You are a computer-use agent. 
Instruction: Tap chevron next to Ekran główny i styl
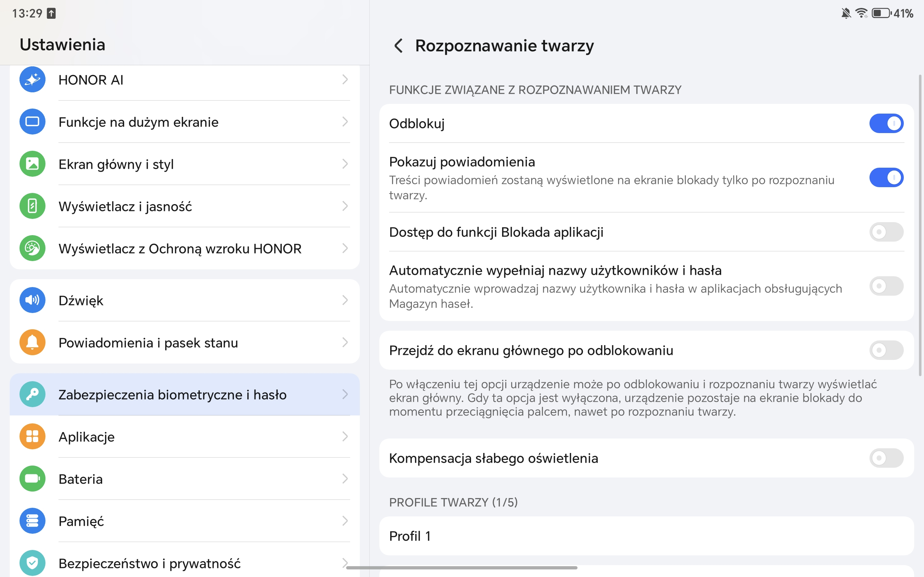click(x=345, y=164)
